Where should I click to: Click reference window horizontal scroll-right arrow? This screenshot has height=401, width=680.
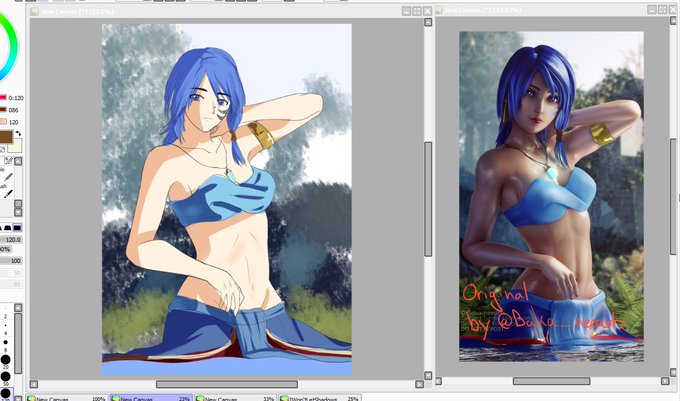coord(665,381)
